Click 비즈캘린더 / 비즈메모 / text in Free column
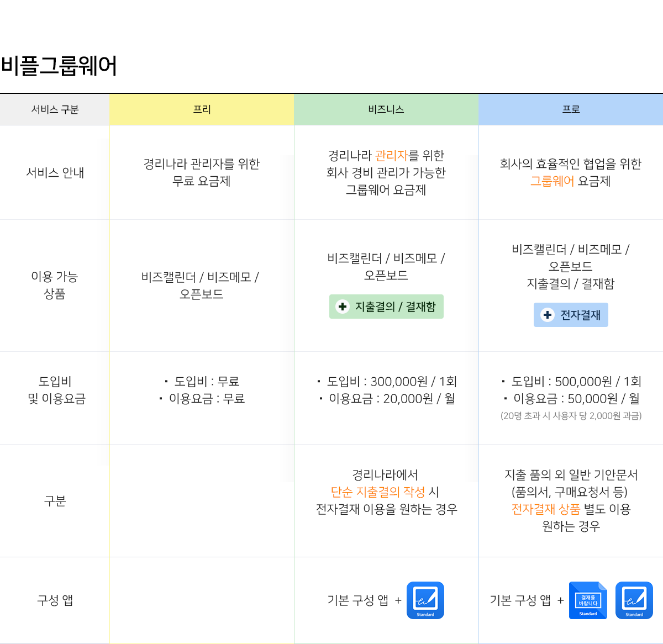 click(x=200, y=277)
